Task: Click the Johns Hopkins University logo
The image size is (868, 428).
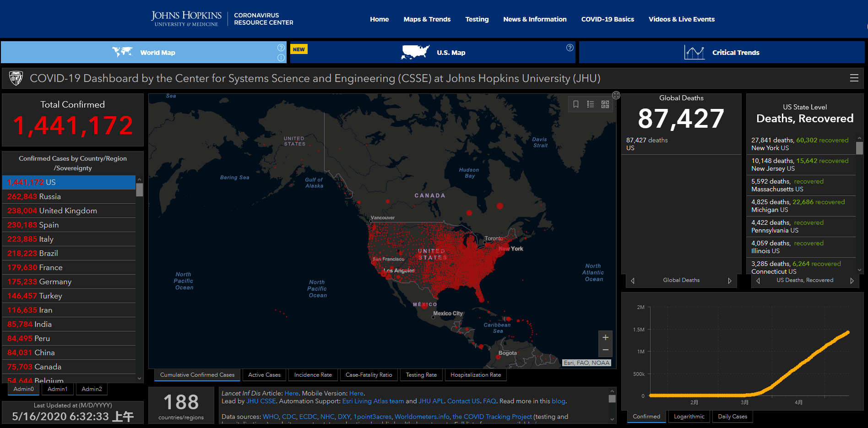Action: (186, 19)
